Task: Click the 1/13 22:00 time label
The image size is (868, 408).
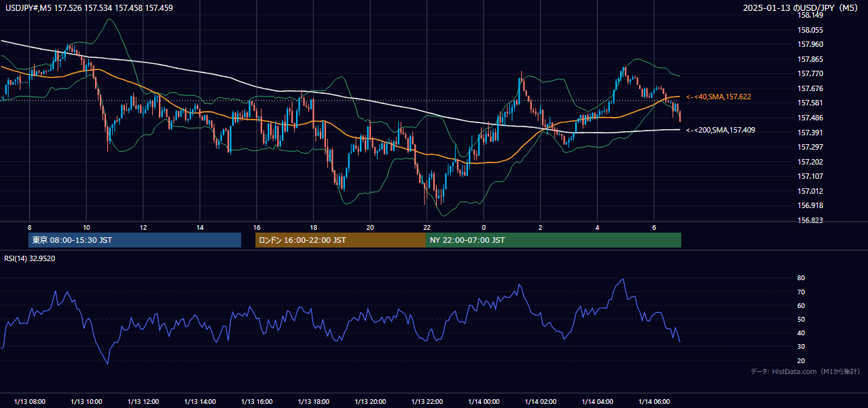Action: click(427, 402)
